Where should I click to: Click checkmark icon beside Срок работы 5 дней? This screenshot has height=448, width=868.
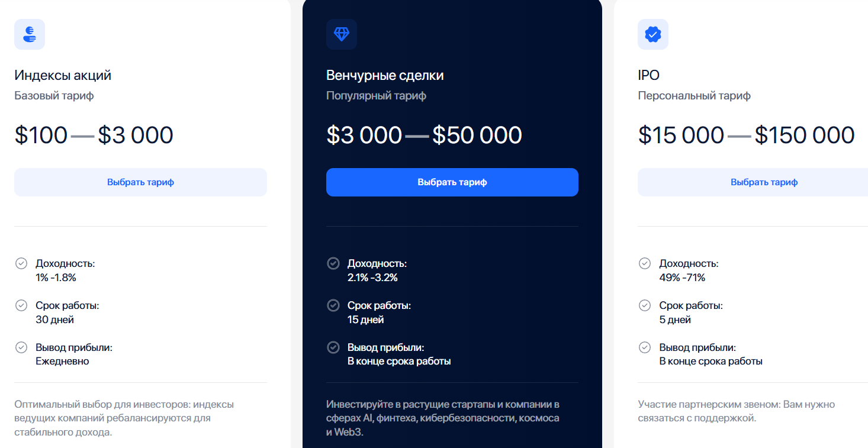(645, 305)
